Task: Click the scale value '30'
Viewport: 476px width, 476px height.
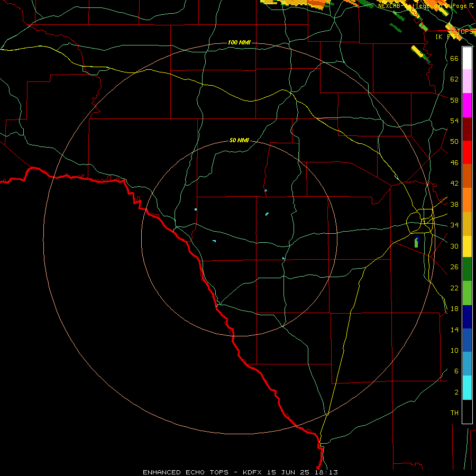Action: [454, 246]
